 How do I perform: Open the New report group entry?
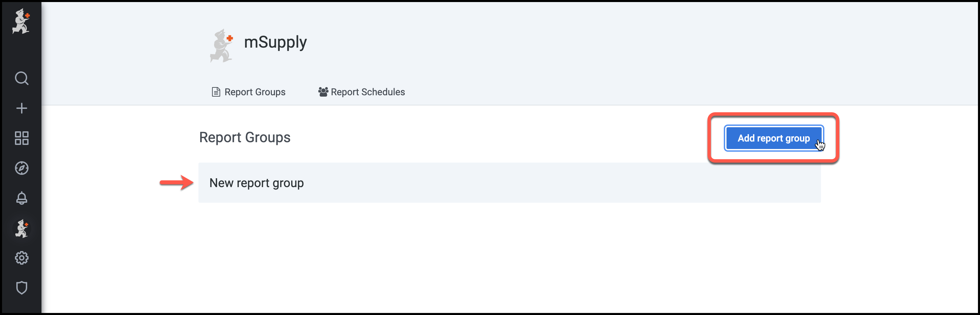(x=257, y=183)
